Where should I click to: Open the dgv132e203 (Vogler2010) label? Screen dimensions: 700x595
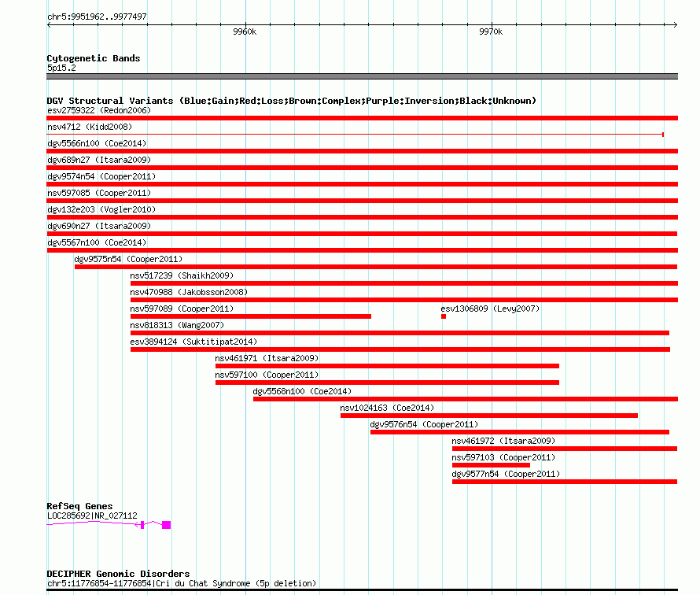tap(101, 209)
